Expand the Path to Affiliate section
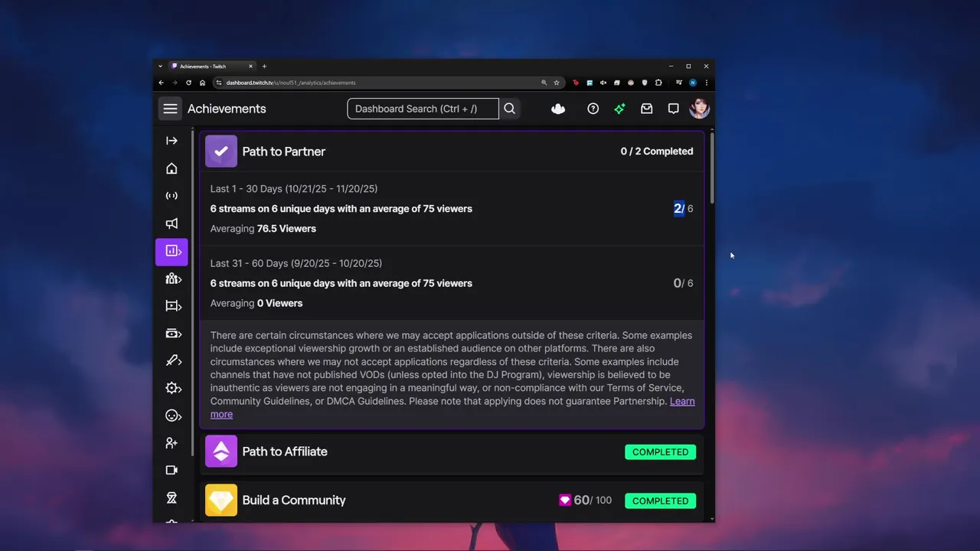This screenshot has width=980, height=551. [x=452, y=452]
